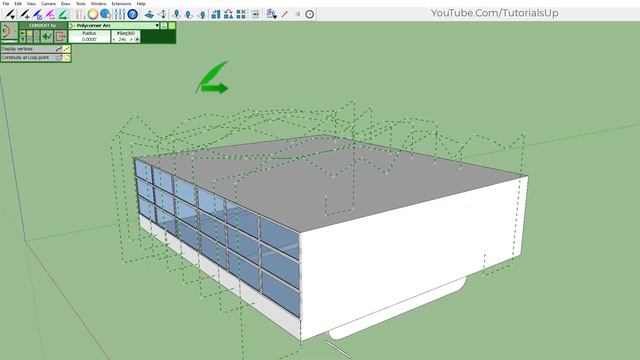Open the Window menu
The width and height of the screenshot is (640, 360).
[98, 3]
